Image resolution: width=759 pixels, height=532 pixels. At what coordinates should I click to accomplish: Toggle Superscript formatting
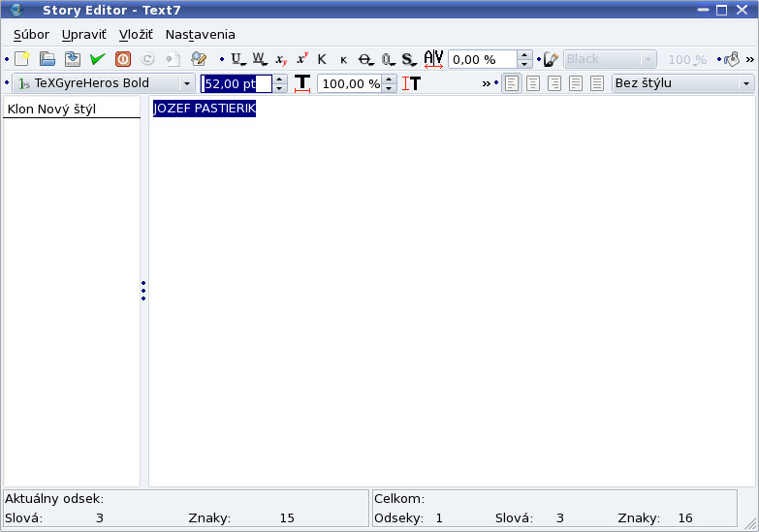pos(301,59)
